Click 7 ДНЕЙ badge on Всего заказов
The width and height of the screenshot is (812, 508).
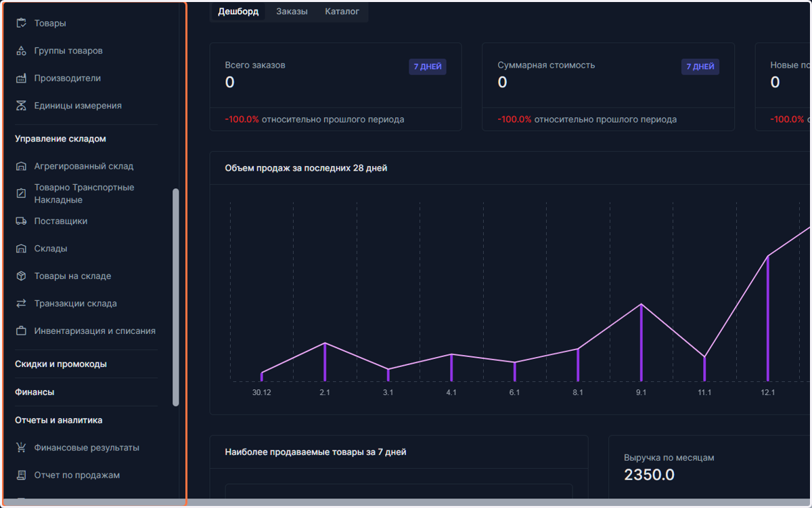[428, 67]
